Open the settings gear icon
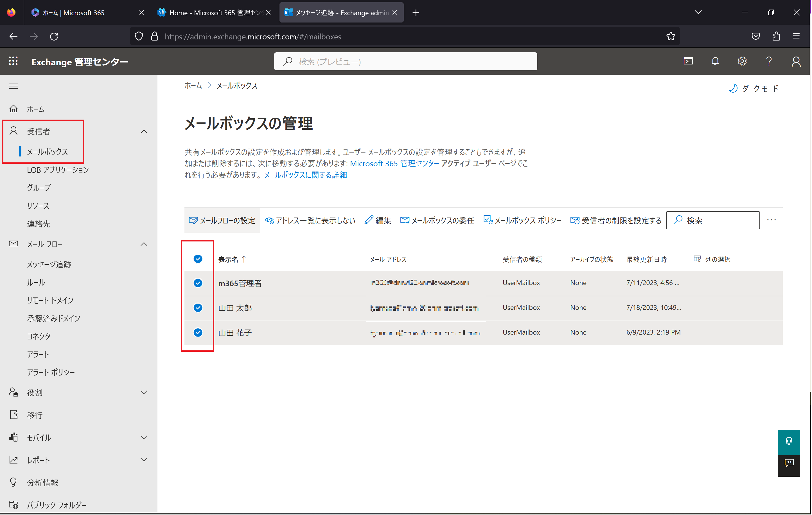Screen dimensions: 812x515 (742, 61)
